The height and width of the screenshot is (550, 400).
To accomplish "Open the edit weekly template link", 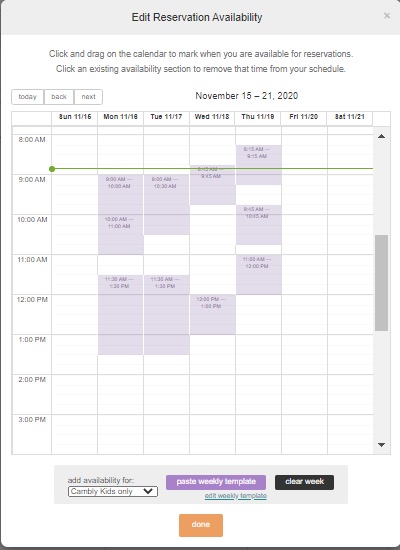I will coord(236,496).
